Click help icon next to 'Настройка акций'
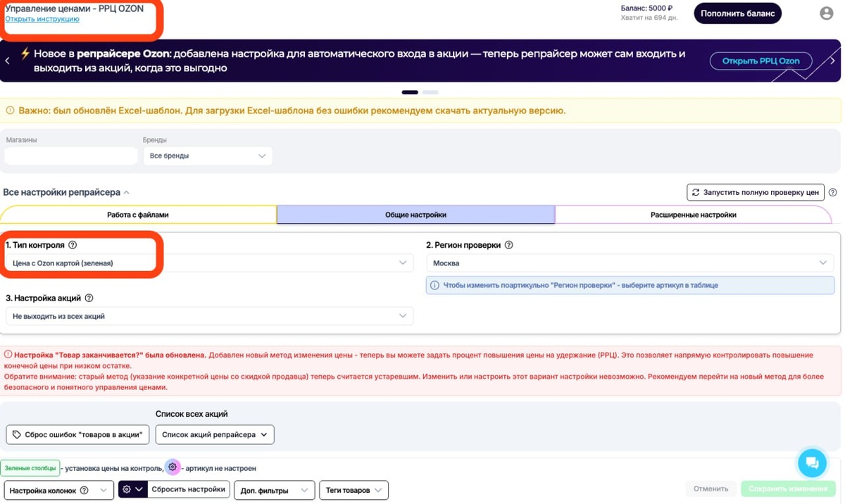 point(89,298)
